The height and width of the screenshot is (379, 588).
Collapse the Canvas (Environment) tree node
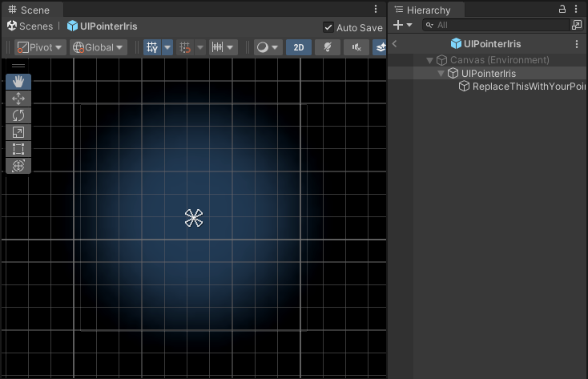430,60
